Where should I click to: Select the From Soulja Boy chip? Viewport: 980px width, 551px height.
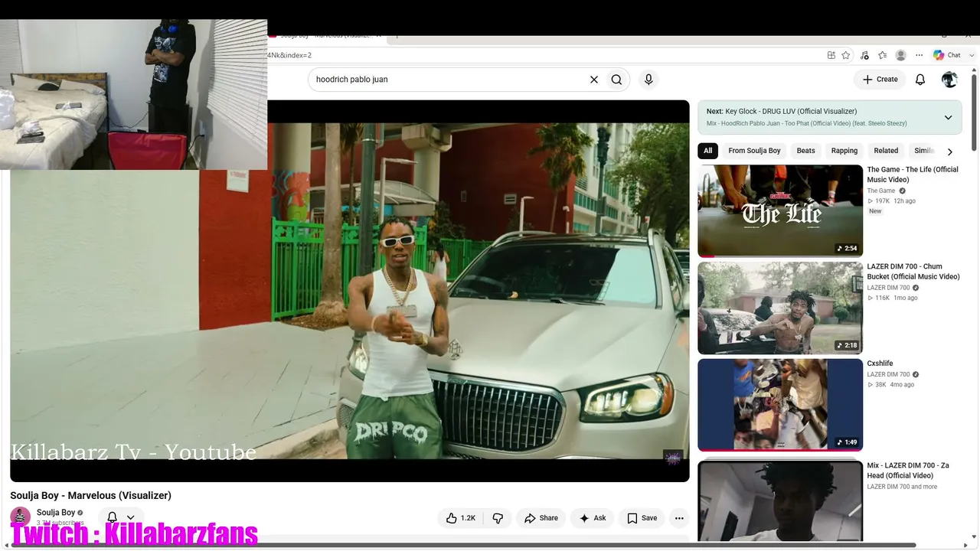click(x=754, y=151)
